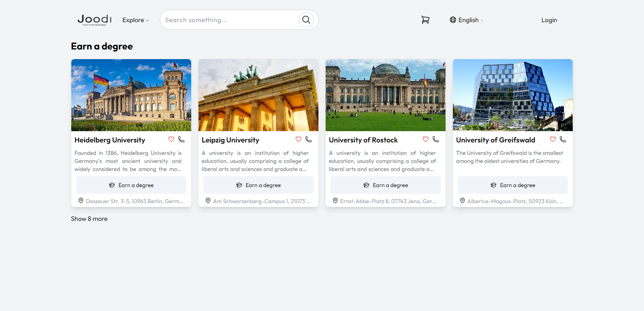The width and height of the screenshot is (644, 311).
Task: Open the shopping cart
Action: [425, 20]
